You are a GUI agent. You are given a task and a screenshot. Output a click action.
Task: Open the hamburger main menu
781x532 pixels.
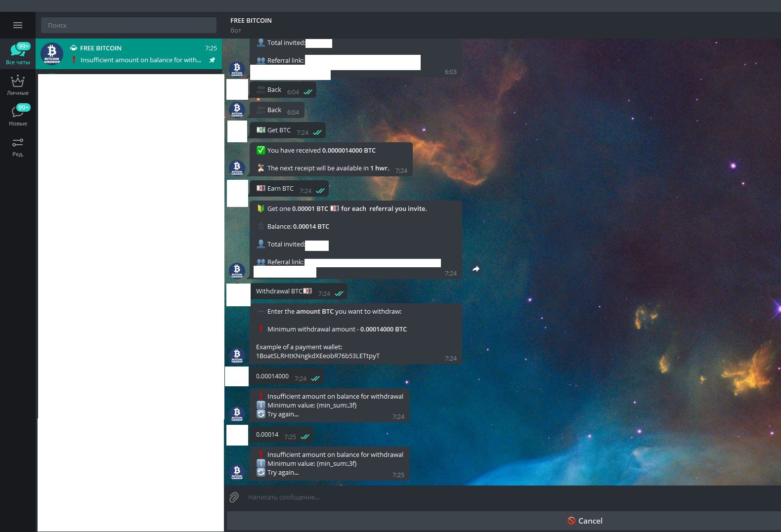[18, 25]
